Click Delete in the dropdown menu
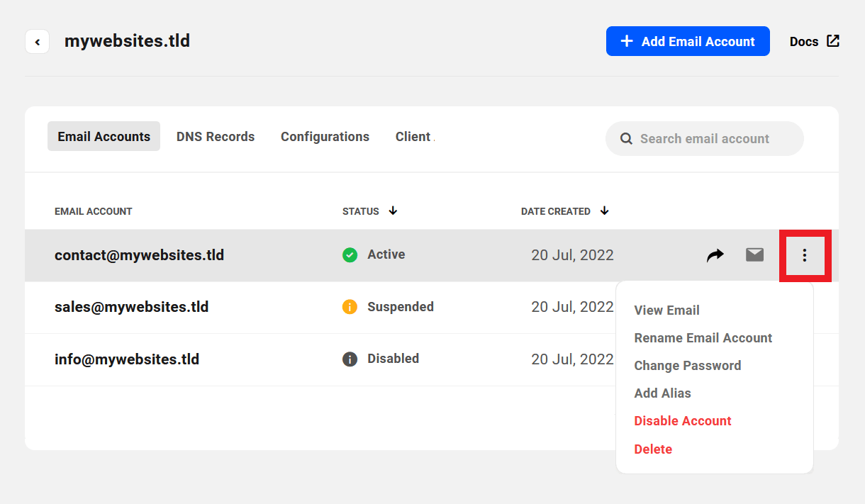This screenshot has width=865, height=504. 653,449
